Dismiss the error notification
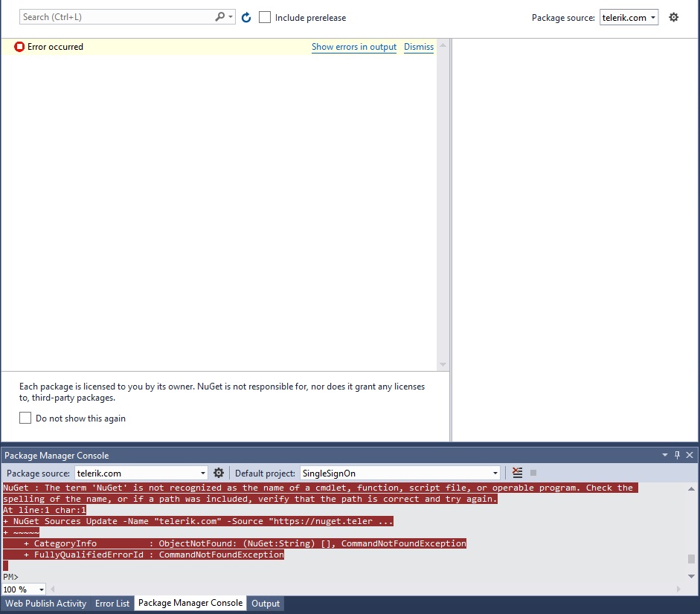Screen dimensions: 700x614 [x=419, y=47]
